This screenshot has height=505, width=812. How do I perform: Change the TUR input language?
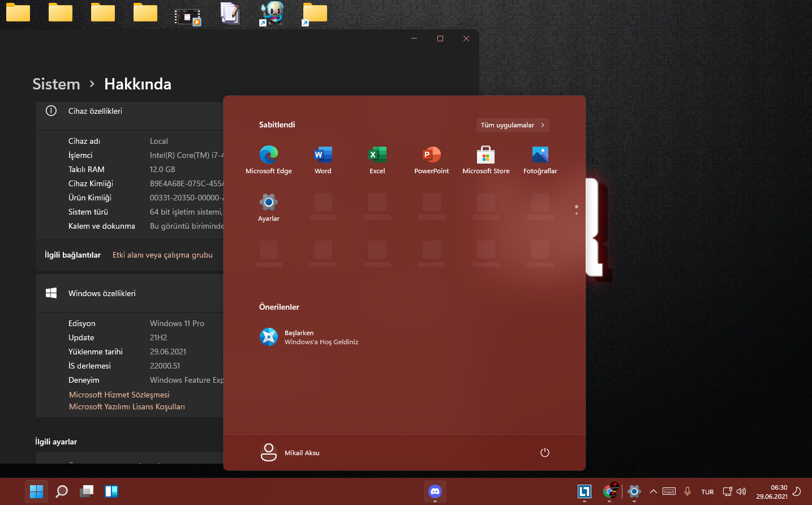point(707,492)
